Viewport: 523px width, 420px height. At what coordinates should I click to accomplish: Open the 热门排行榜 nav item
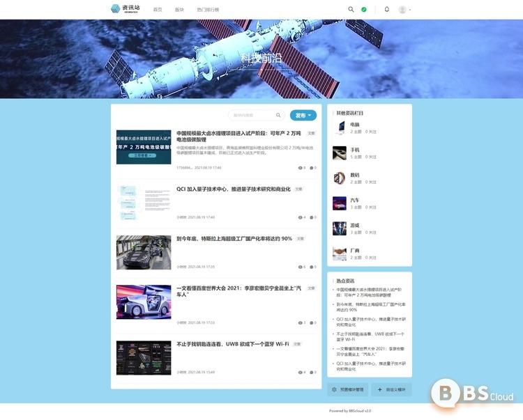click(208, 10)
